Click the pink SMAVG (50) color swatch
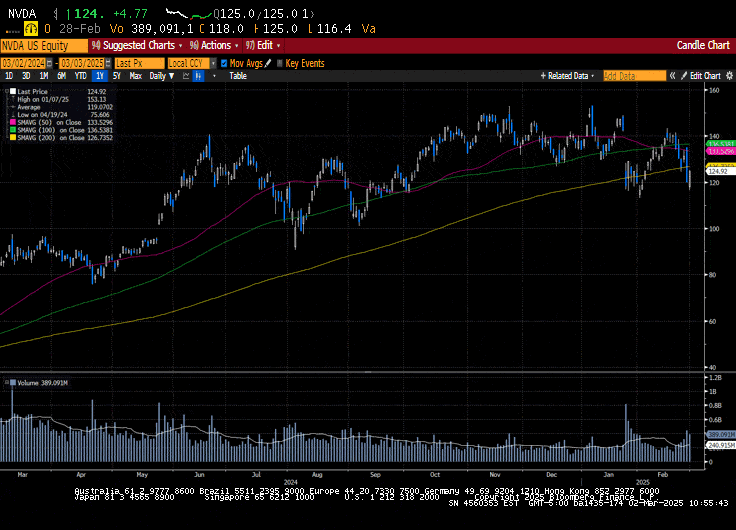This screenshot has height=530, width=736. tap(12, 123)
